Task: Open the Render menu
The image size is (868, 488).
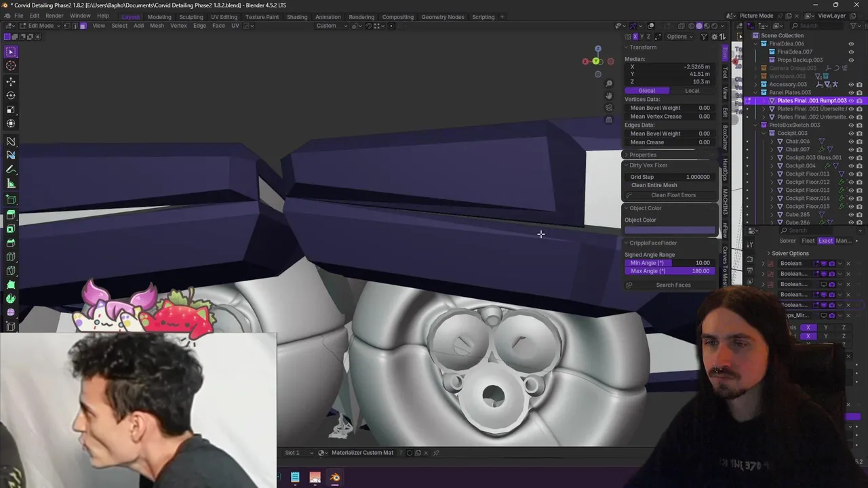Action: pyautogui.click(x=54, y=16)
